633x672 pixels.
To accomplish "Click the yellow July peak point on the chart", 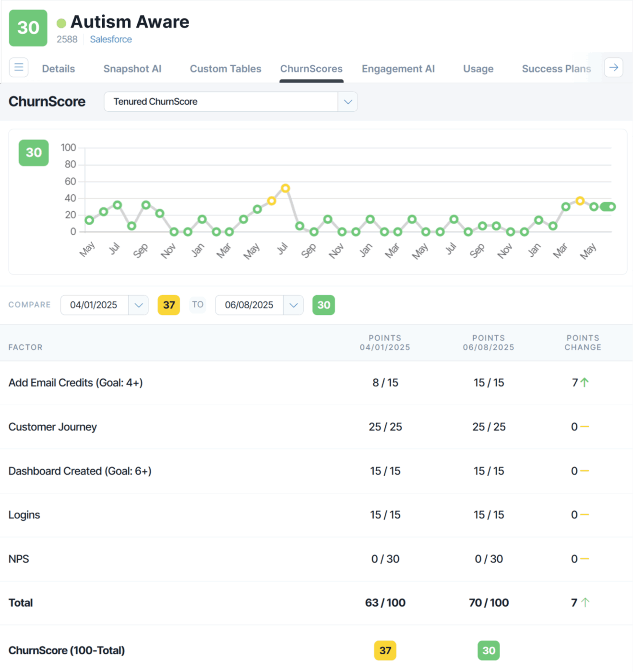I will (286, 188).
